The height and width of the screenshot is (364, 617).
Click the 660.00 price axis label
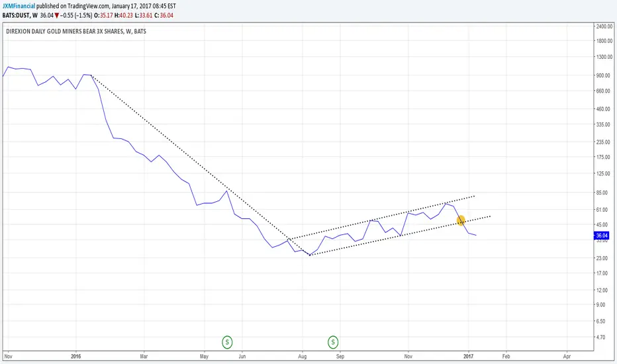(603, 91)
